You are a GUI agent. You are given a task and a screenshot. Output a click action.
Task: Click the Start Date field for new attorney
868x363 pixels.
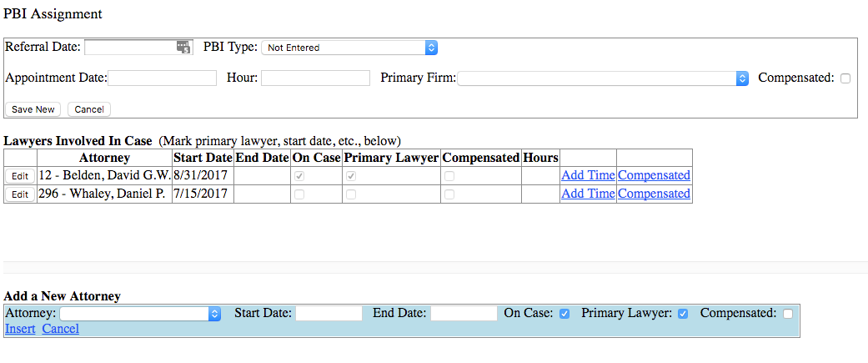[x=329, y=314]
